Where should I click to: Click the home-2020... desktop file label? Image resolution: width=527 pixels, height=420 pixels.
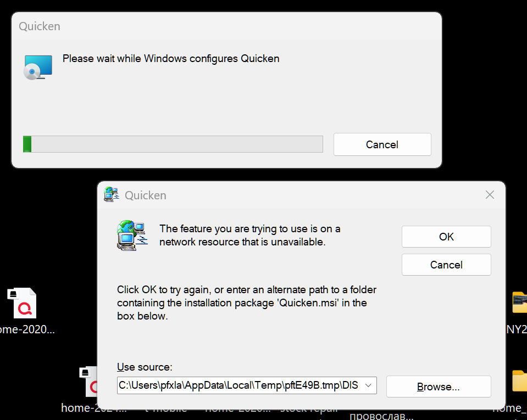27,330
